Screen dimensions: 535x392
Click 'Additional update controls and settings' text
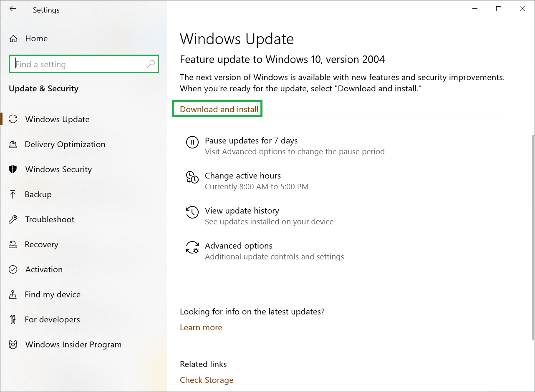[275, 256]
